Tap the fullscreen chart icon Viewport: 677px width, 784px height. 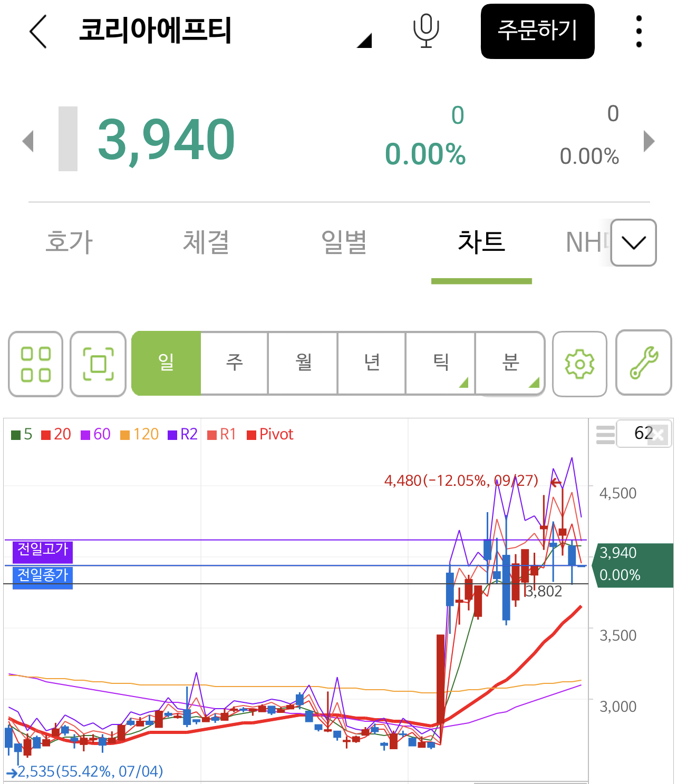pos(98,364)
